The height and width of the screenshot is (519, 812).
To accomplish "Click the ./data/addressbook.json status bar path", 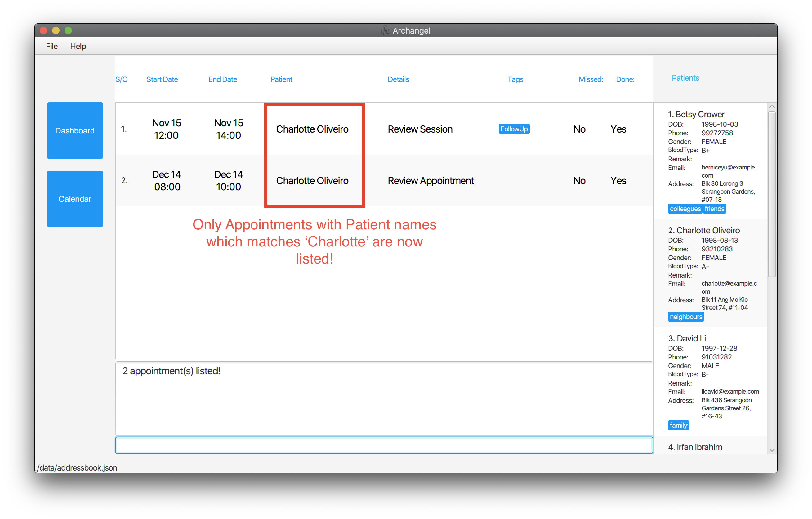I will pos(76,468).
